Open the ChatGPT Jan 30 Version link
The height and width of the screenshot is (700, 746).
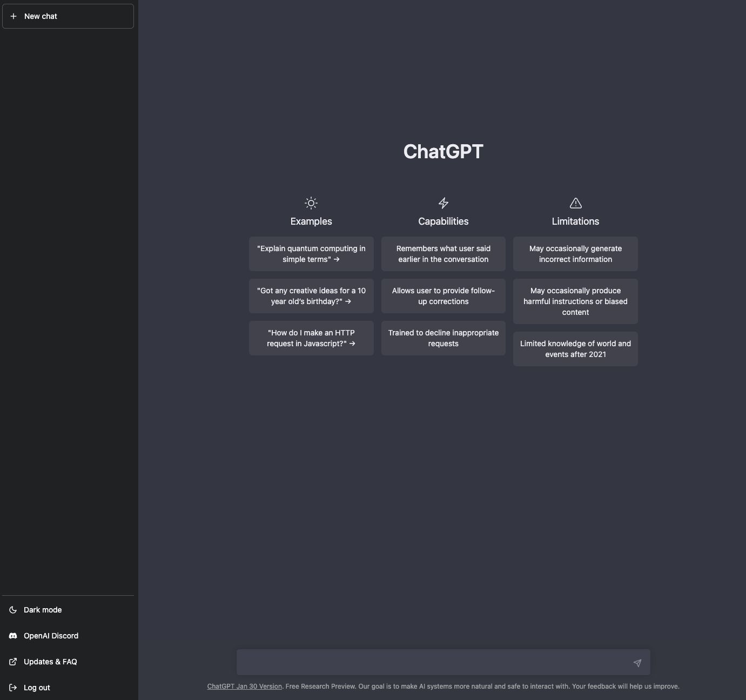[245, 686]
